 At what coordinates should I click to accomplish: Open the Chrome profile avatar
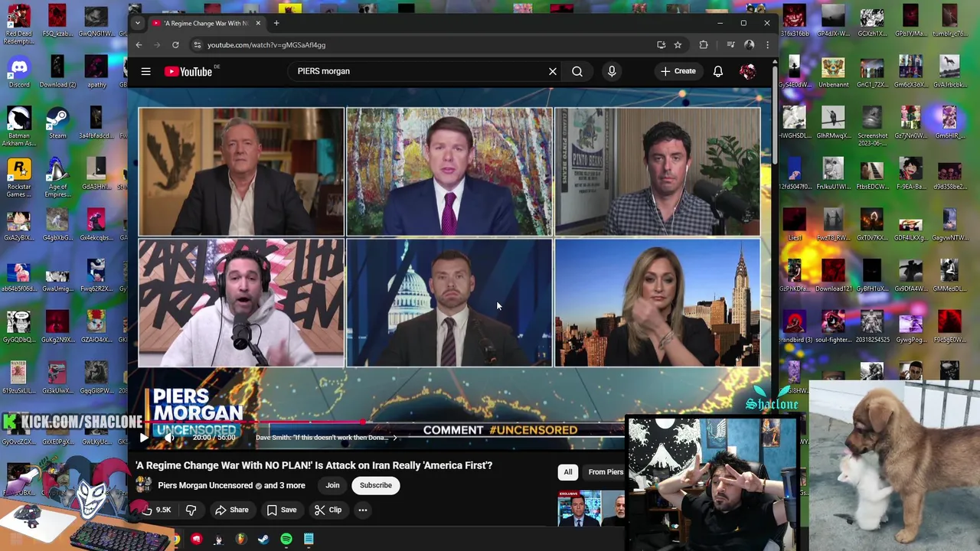click(x=750, y=45)
